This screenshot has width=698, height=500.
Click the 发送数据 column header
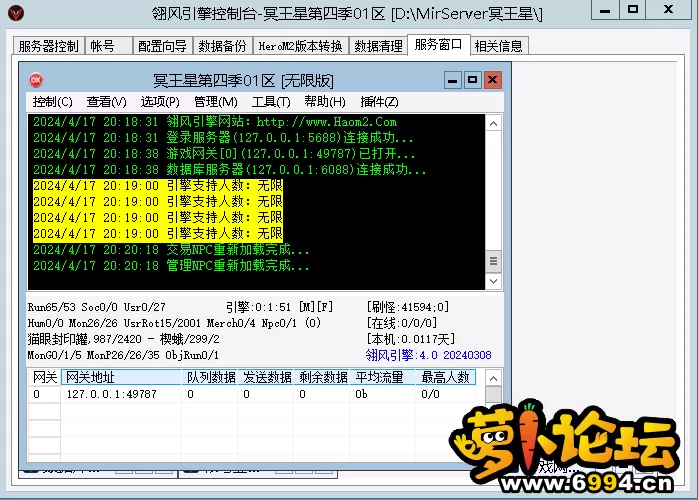[266, 378]
